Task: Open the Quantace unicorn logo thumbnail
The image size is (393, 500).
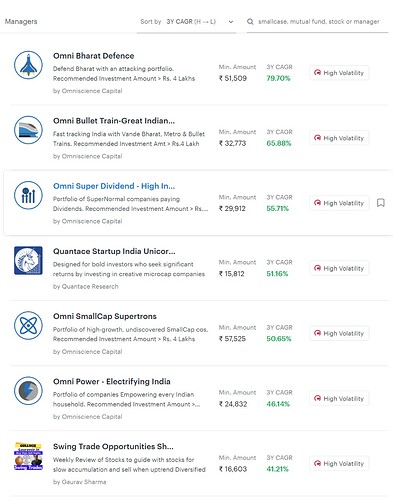Action: [x=28, y=260]
